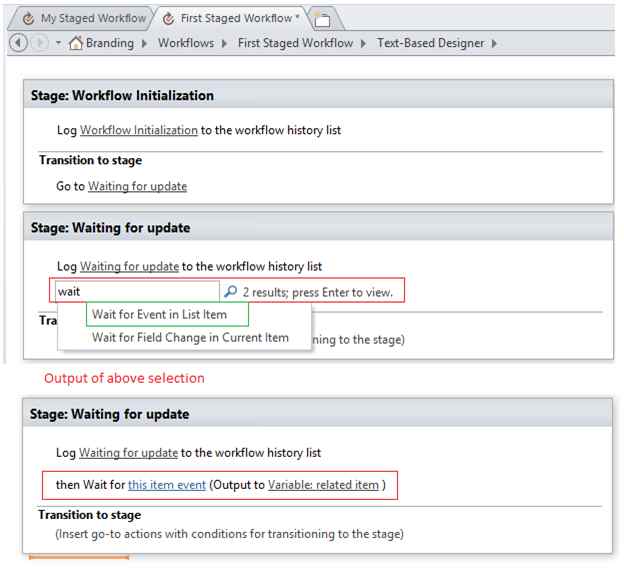Click Transition to stage label in Workflow Initialization
624x568 pixels.
pos(91,160)
